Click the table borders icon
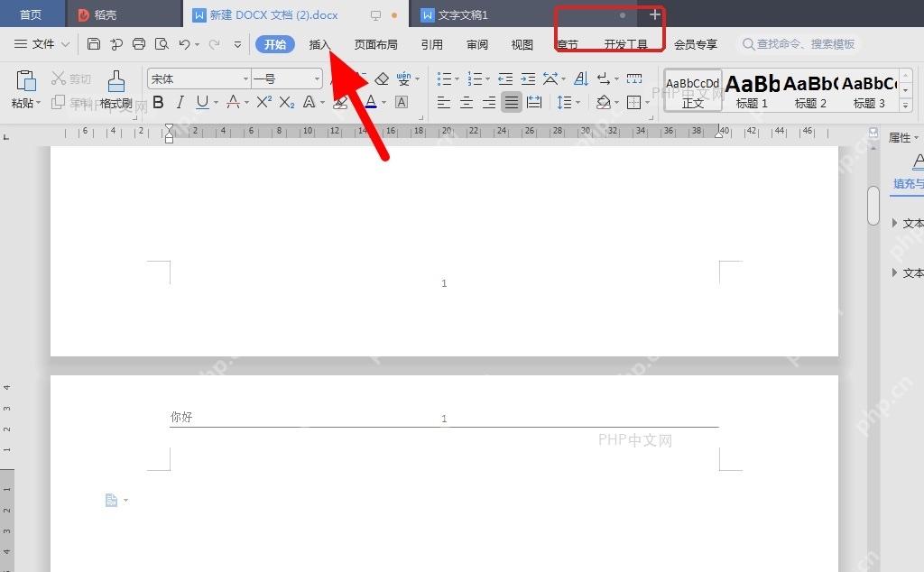Image resolution: width=924 pixels, height=572 pixels. (633, 103)
